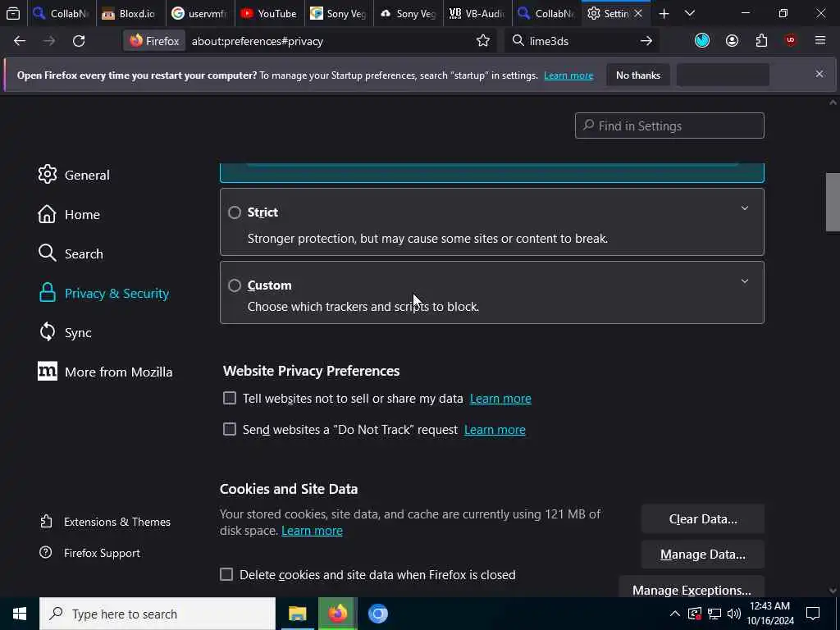Image resolution: width=840 pixels, height=630 pixels.
Task: Go back with the back arrow
Action: [x=20, y=41]
